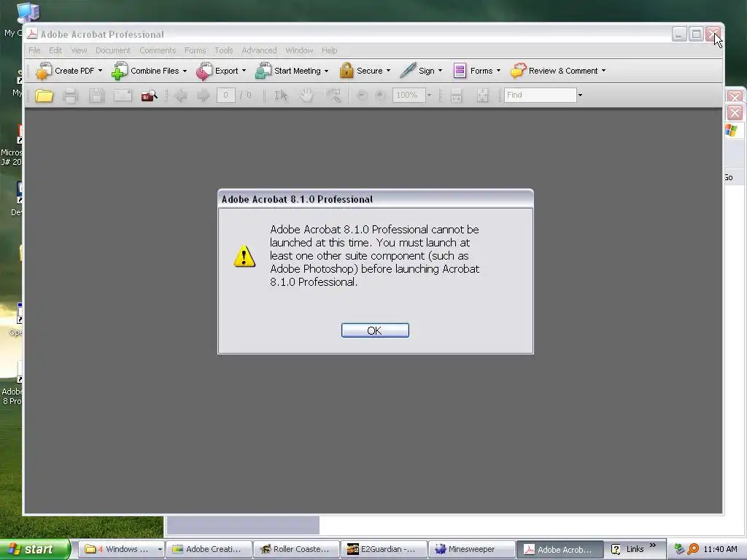747x560 pixels.
Task: Minimize the Adobe Acrobat Professional window
Action: (679, 34)
